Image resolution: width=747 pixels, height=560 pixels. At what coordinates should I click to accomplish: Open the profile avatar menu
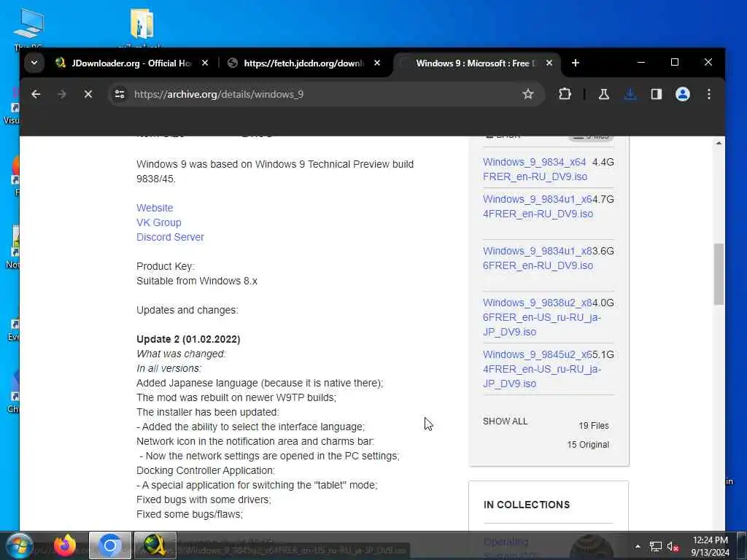pyautogui.click(x=683, y=94)
